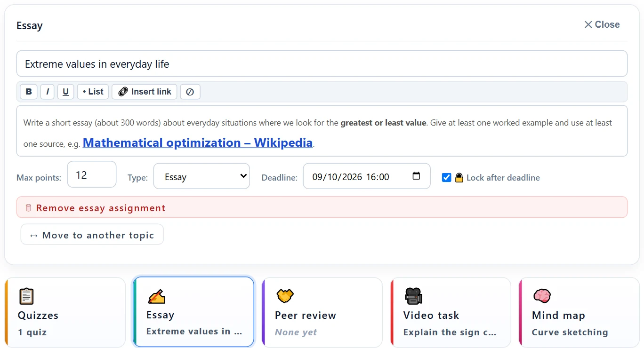The width and height of the screenshot is (644, 348).
Task: Click the 'Lock after deadline' label text
Action: tap(503, 178)
